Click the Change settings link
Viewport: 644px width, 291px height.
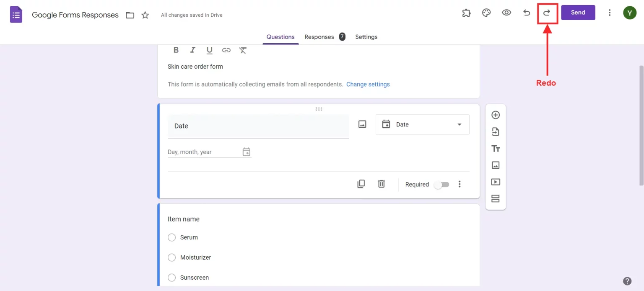(x=368, y=84)
